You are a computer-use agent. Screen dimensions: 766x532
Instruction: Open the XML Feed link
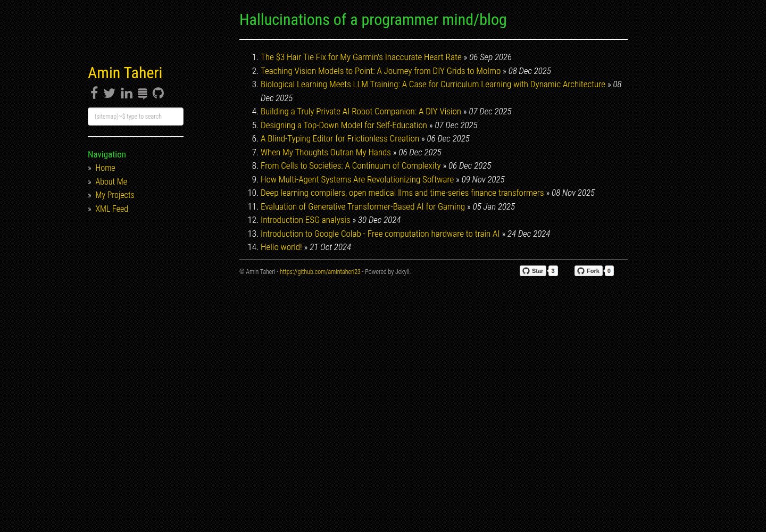click(112, 209)
